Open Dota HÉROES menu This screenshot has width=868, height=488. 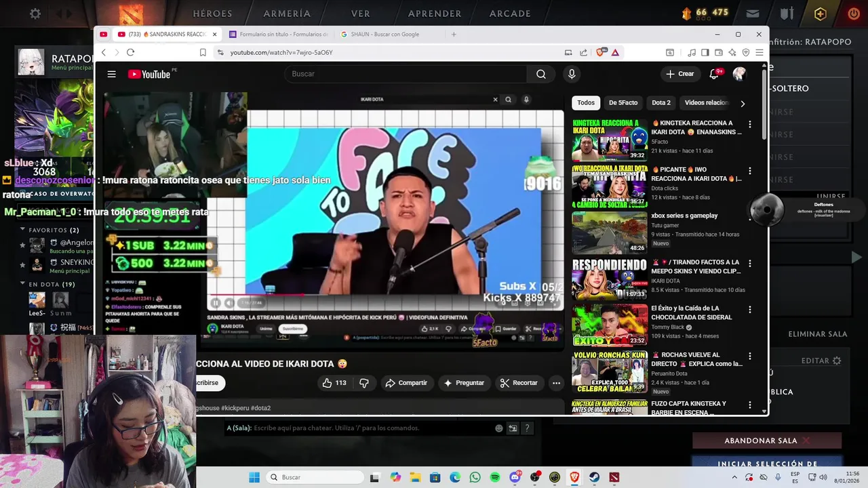[x=212, y=14]
